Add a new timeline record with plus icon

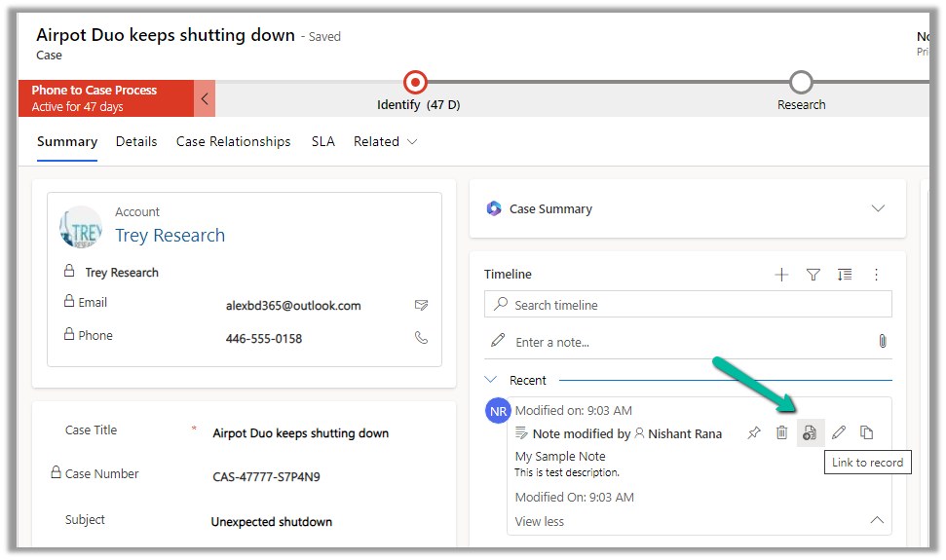[781, 276]
